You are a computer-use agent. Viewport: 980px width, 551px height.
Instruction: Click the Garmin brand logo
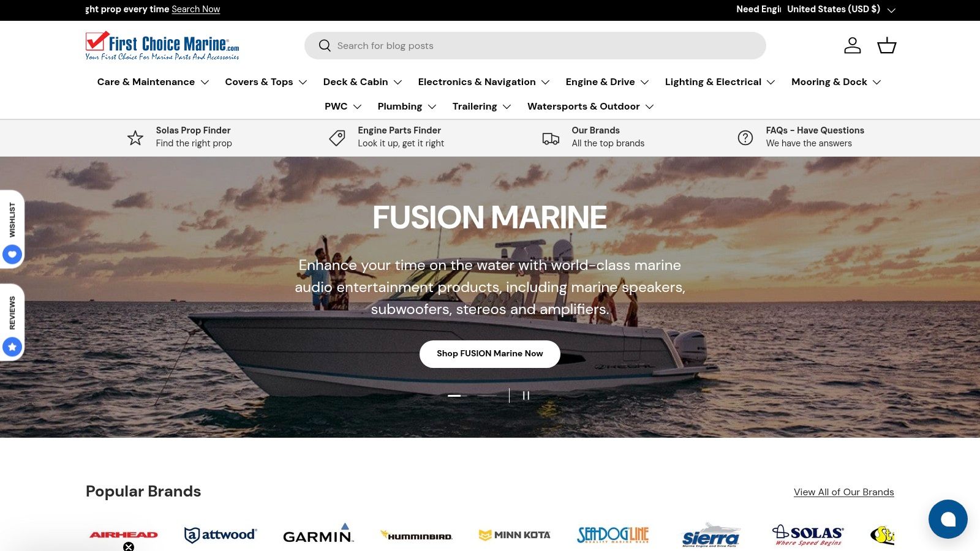[318, 534]
